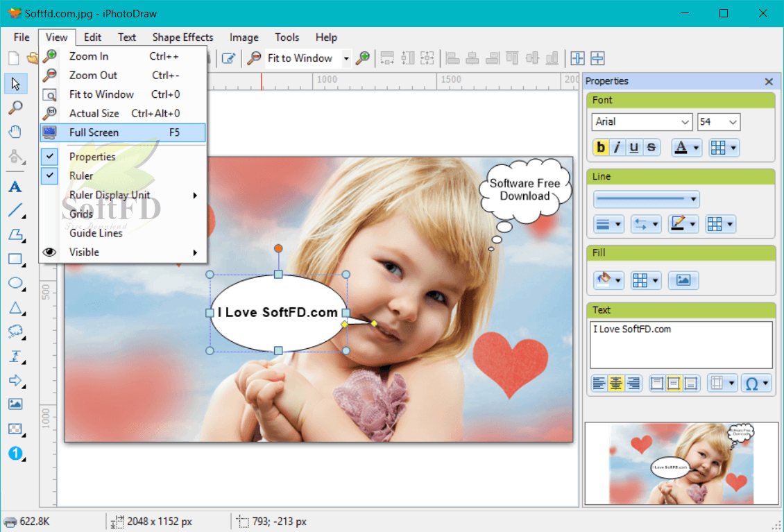Screen dimensions: 784x532
Task: Click the Software Free Download cloud callout
Action: (x=525, y=190)
